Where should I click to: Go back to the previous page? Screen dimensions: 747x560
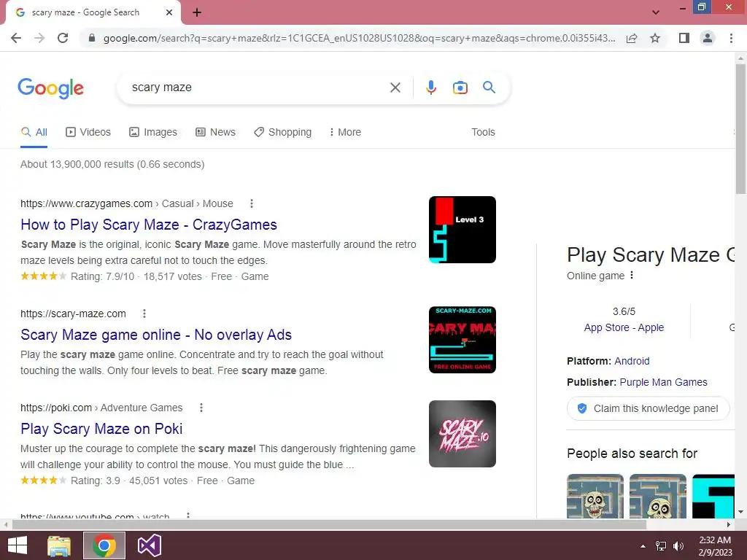pos(16,38)
